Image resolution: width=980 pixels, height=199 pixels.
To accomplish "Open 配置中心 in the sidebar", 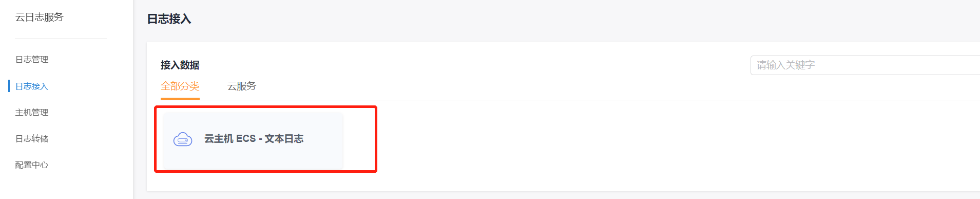I will [32, 165].
